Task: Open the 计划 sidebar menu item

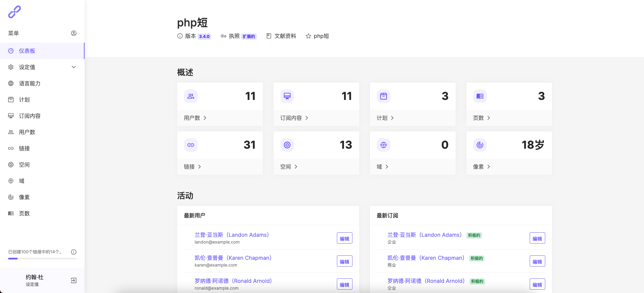Action: (42, 100)
